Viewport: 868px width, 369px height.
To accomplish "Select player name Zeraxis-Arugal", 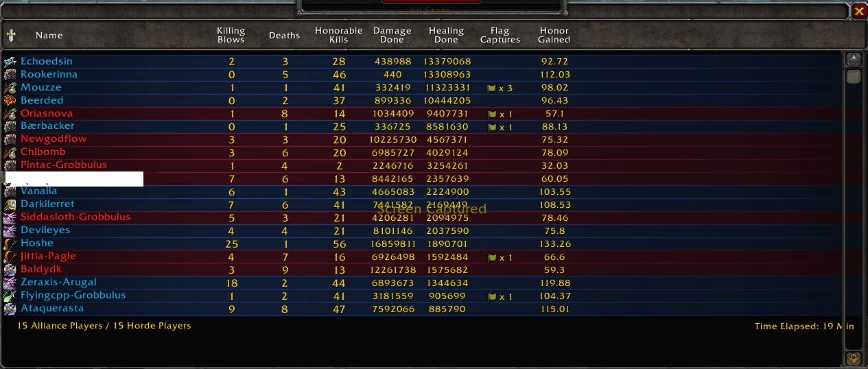I will pos(58,282).
